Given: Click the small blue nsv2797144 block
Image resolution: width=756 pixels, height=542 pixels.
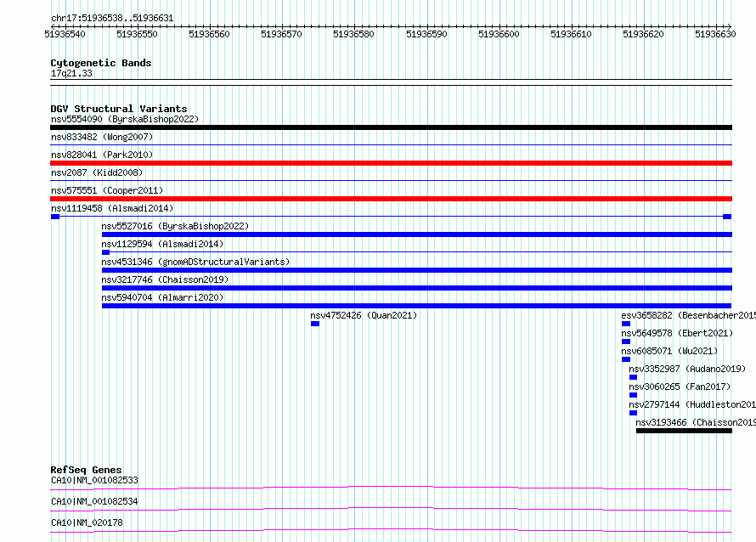Looking at the screenshot, I should 633,413.
